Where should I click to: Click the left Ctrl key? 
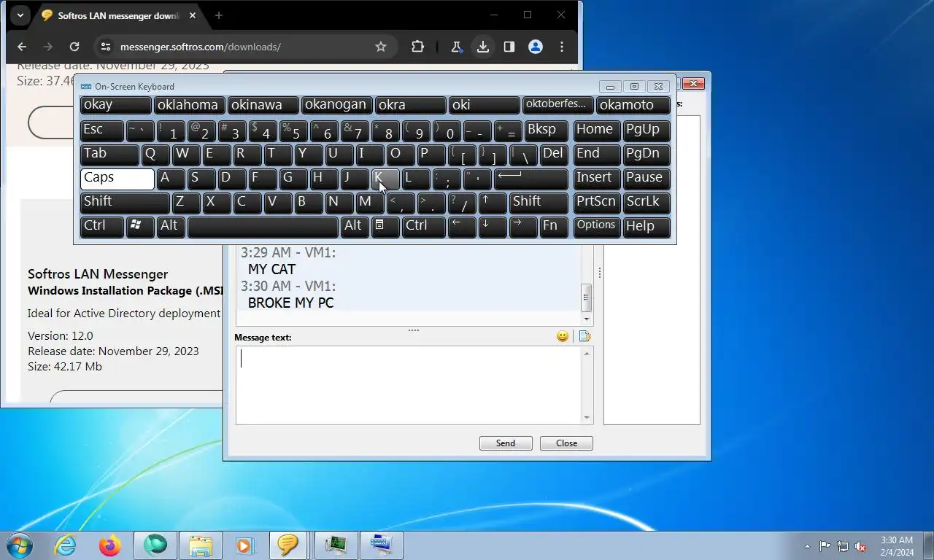tap(101, 227)
